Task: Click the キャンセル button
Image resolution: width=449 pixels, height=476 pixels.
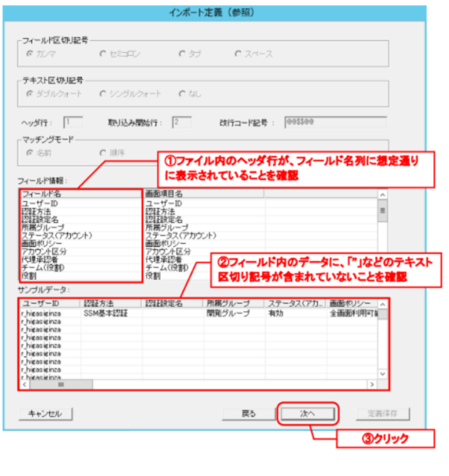Action: coord(46,414)
